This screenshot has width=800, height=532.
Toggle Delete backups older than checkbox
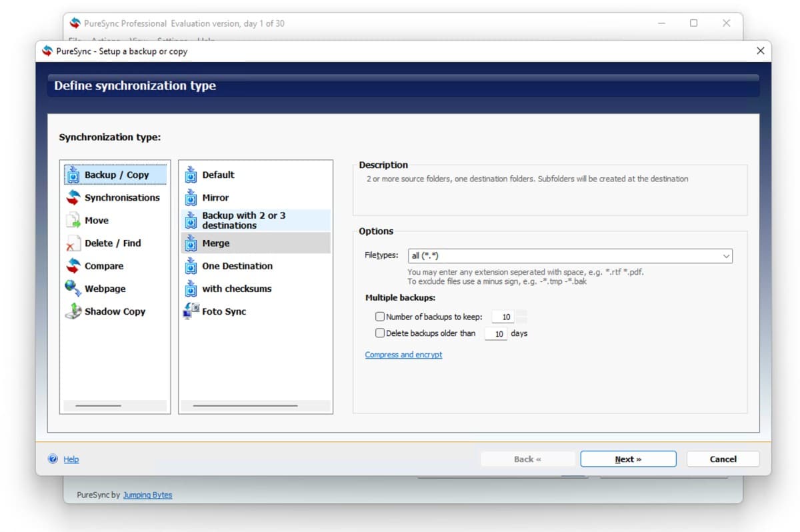click(x=380, y=333)
